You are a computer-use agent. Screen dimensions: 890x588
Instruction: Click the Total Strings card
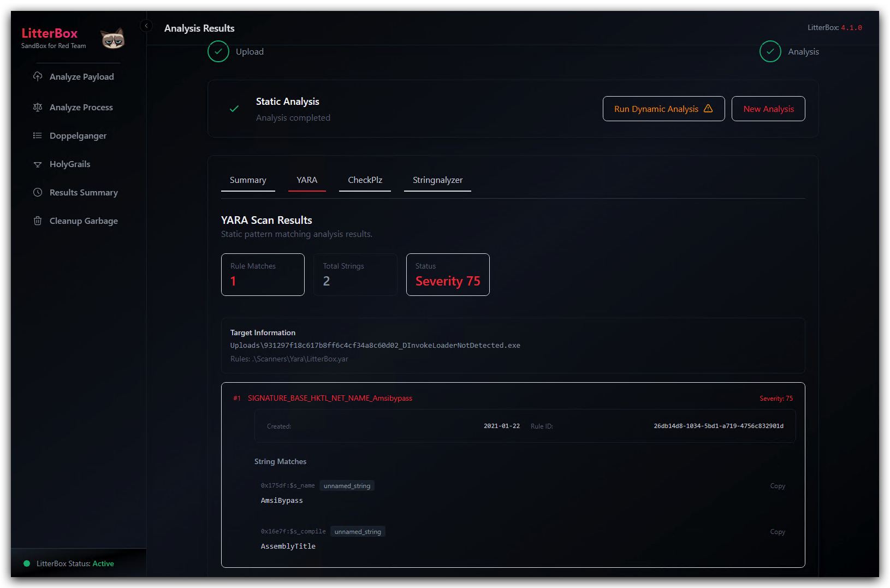point(355,275)
